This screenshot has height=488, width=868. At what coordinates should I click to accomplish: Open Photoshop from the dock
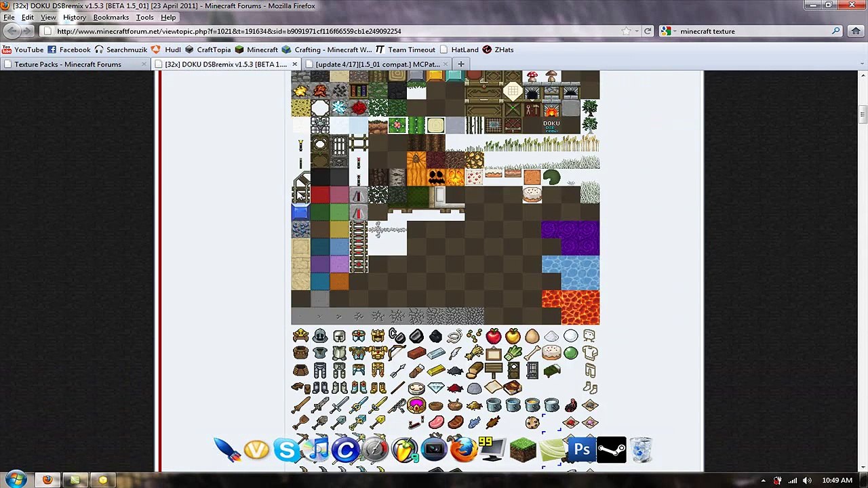(582, 450)
